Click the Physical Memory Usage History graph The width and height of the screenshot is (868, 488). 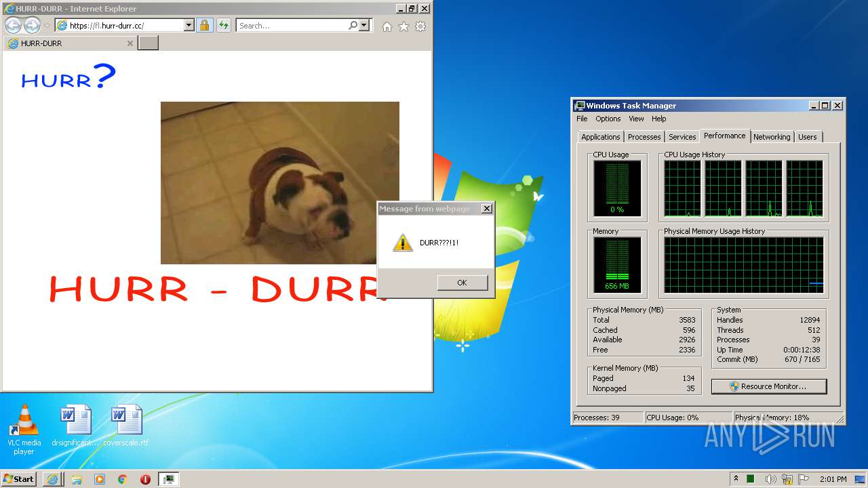tap(744, 265)
